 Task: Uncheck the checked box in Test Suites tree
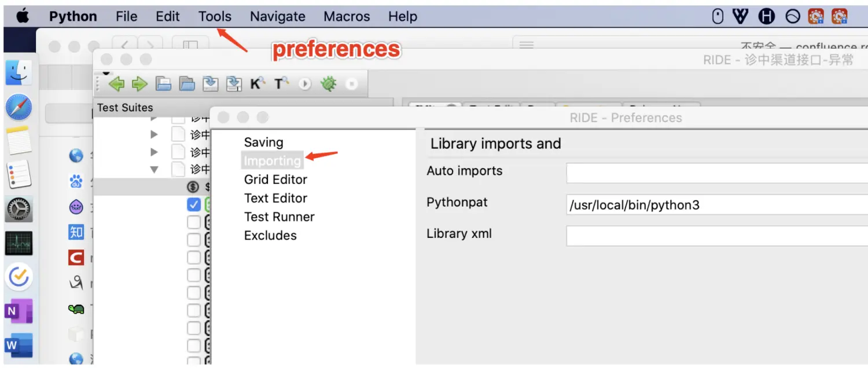click(194, 204)
